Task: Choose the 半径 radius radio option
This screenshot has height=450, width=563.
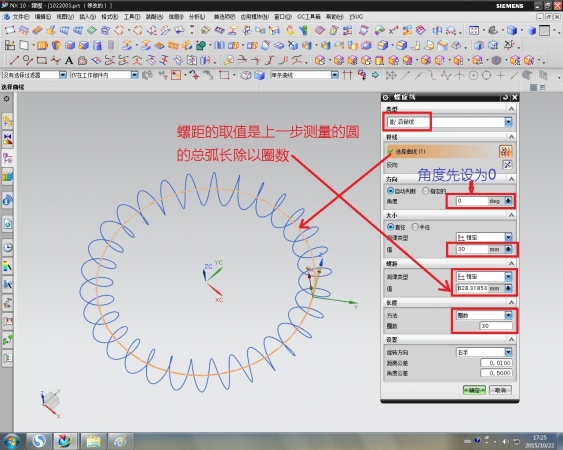Action: 415,227
